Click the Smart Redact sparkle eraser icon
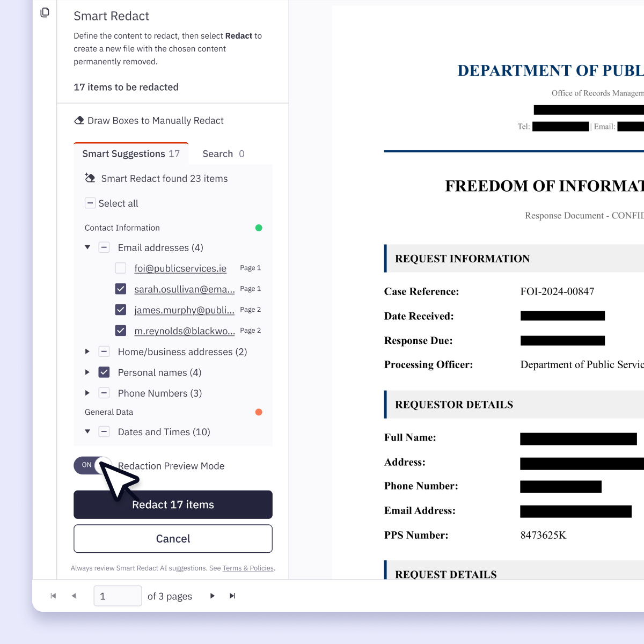Screen dimensions: 644x644 [x=90, y=178]
